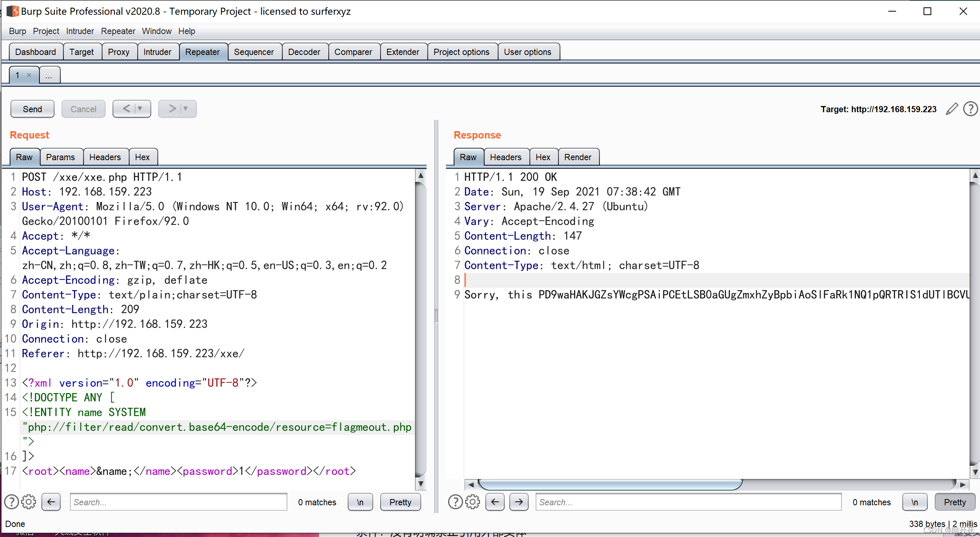
Task: Open request search settings gear icon
Action: pyautogui.click(x=29, y=502)
